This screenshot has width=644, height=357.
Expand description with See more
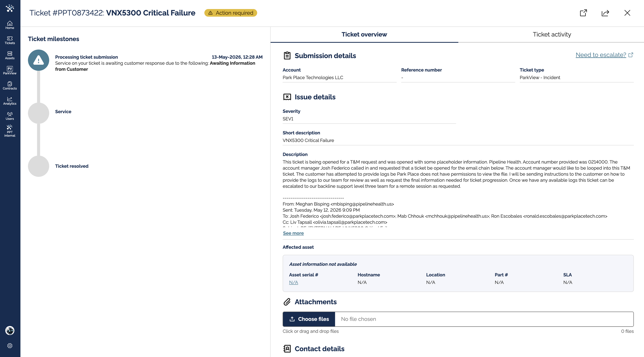click(293, 233)
